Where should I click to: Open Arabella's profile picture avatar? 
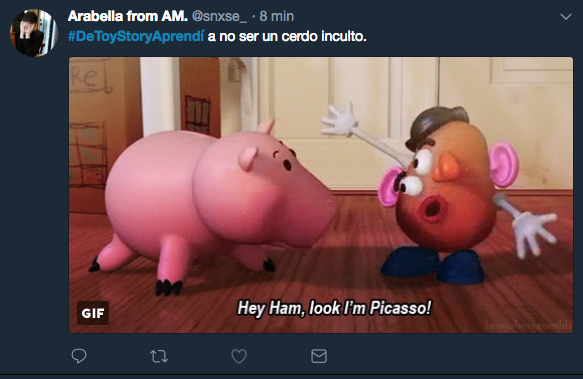(x=33, y=33)
